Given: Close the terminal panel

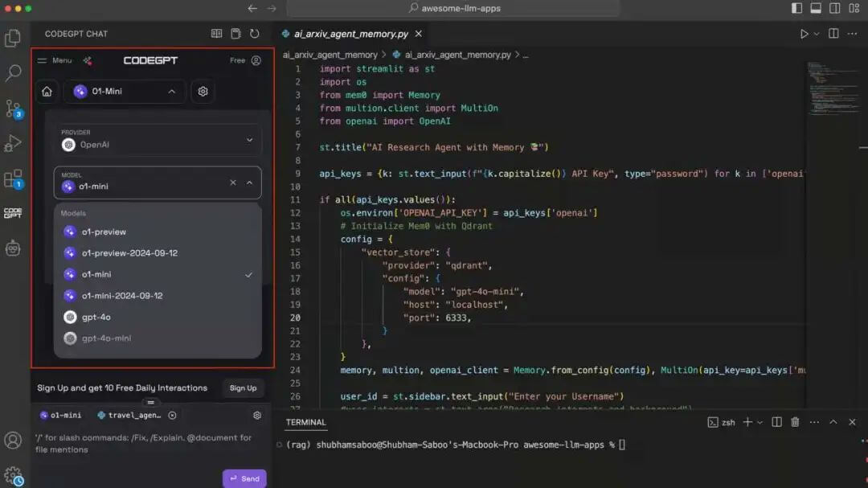Looking at the screenshot, I should (x=852, y=423).
